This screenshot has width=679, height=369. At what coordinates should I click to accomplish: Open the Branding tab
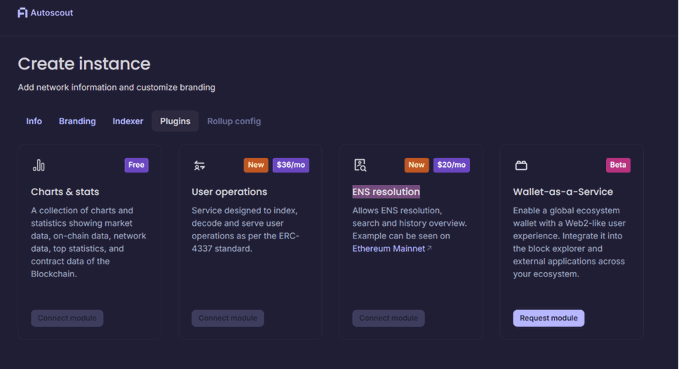[77, 121]
